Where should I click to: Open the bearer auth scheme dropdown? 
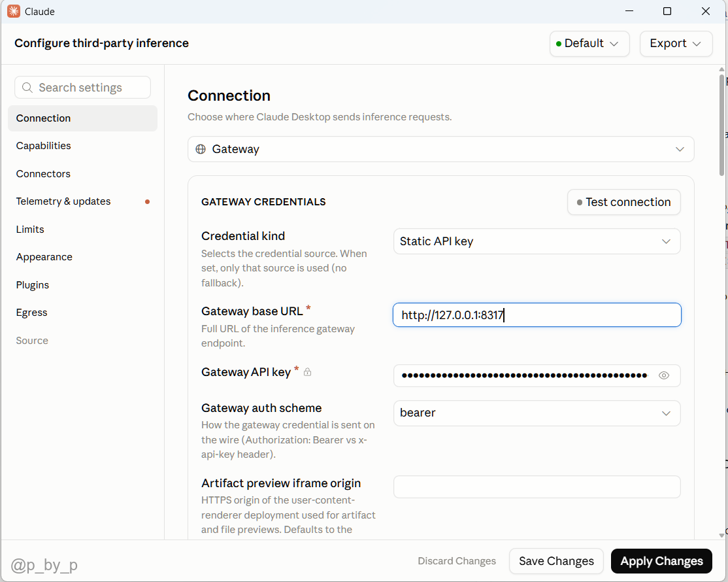pyautogui.click(x=537, y=413)
